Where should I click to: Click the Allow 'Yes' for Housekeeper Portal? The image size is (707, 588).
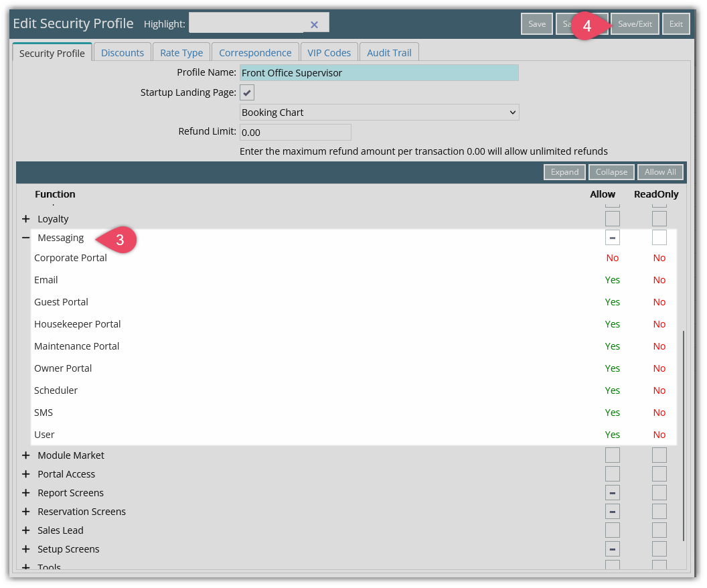(613, 325)
